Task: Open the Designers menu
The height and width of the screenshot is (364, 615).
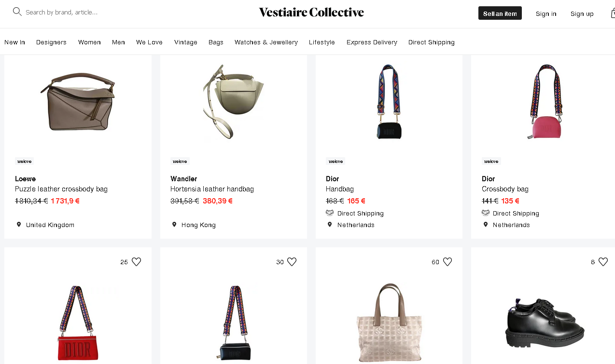Action: (51, 42)
